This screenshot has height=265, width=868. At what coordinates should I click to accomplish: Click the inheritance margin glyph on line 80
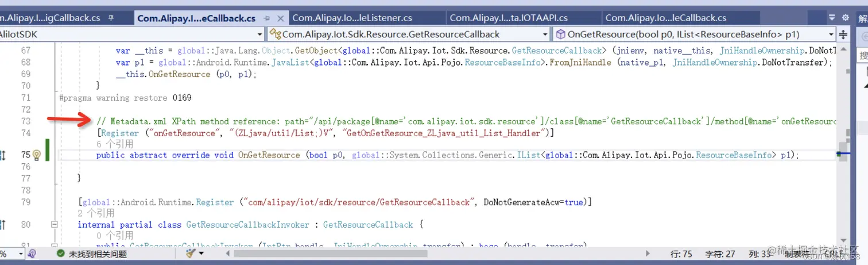click(x=3, y=225)
